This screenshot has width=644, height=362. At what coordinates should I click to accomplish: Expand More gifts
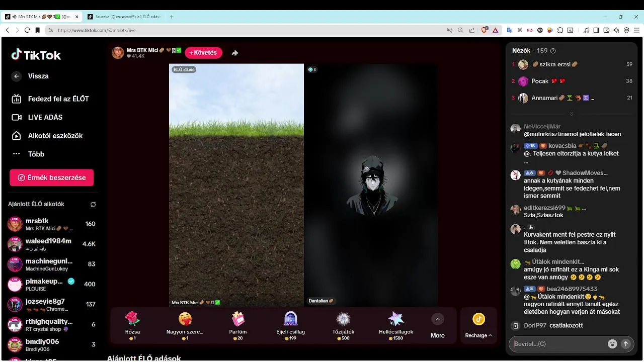click(x=437, y=326)
